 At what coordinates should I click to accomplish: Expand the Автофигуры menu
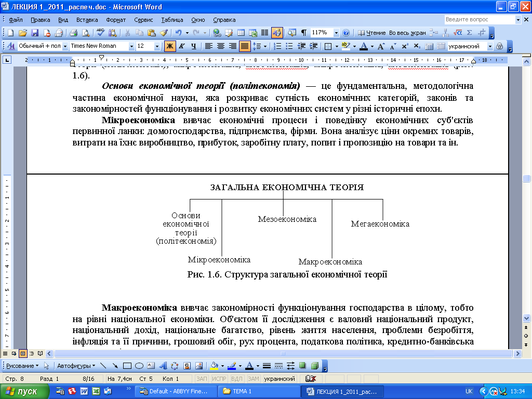[76, 366]
